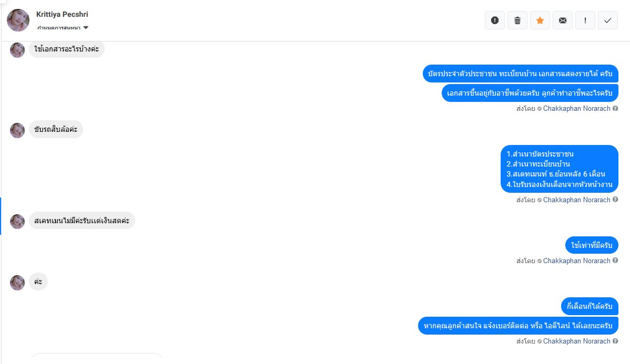Click help icon beside sender under 'ใช้เท่าที่มีครับ'
The height and width of the screenshot is (364, 630).
tap(615, 261)
